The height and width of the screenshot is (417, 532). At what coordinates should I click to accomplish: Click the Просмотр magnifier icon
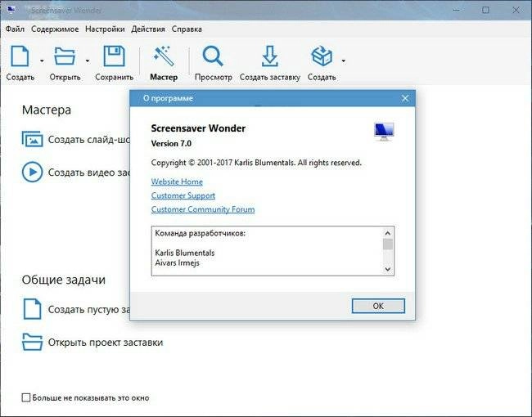213,56
